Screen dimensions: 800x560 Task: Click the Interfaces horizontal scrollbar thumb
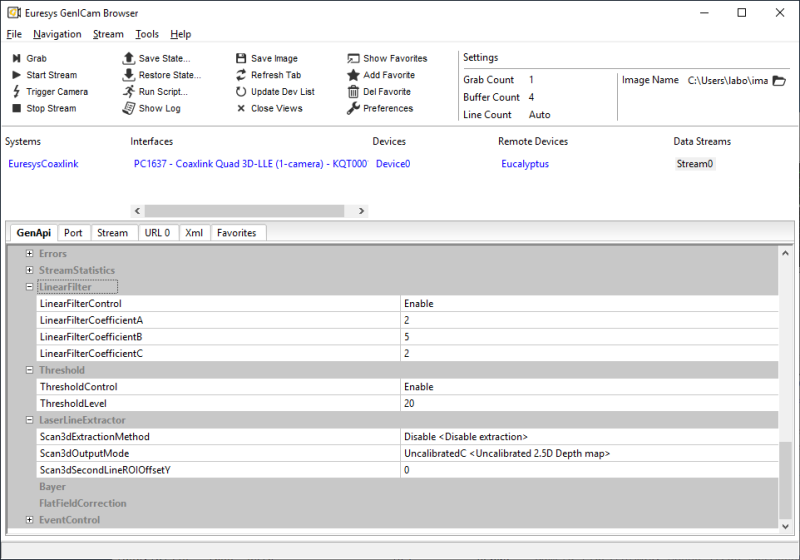tap(244, 211)
